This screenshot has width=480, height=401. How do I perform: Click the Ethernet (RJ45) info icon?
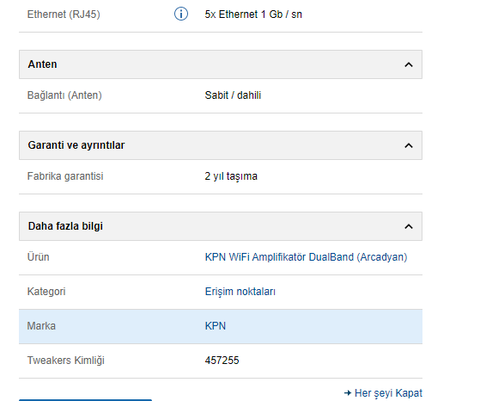point(181,14)
